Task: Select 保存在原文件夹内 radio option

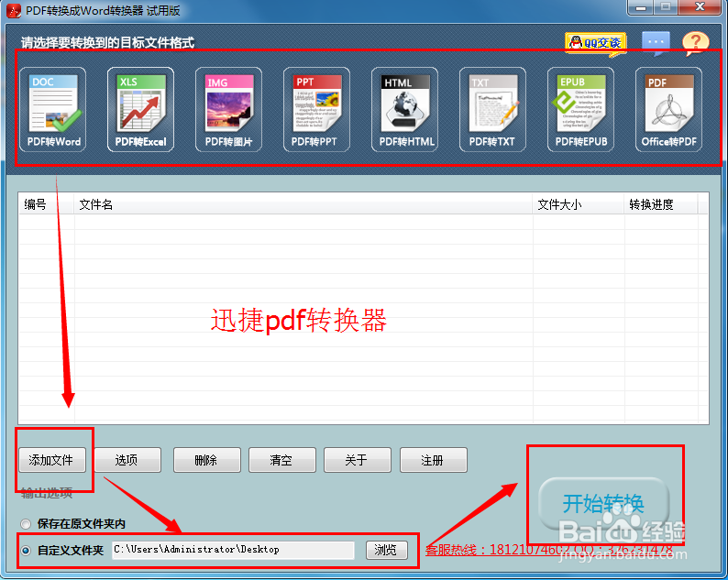Action: 26,524
